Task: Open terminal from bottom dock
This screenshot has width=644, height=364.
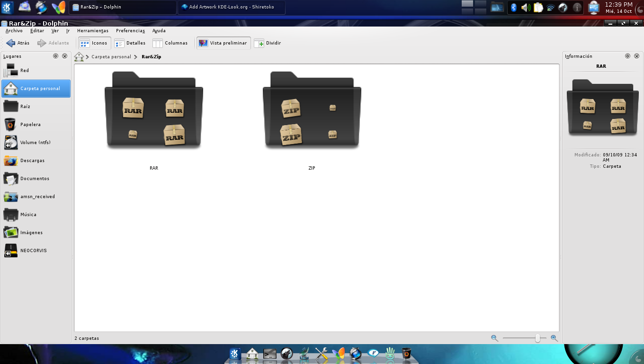Action: pyautogui.click(x=270, y=354)
